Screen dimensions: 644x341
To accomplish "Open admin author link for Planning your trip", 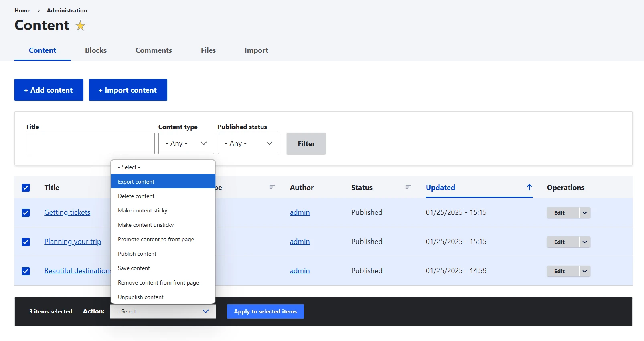I will coord(300,242).
